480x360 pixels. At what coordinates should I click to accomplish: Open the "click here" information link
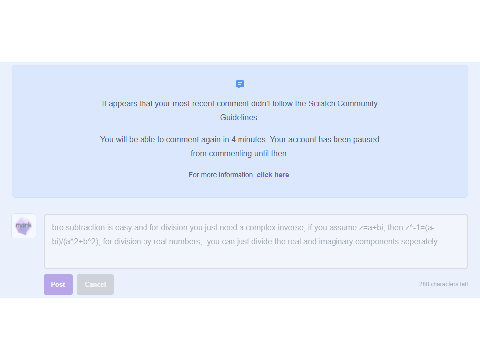[x=273, y=175]
